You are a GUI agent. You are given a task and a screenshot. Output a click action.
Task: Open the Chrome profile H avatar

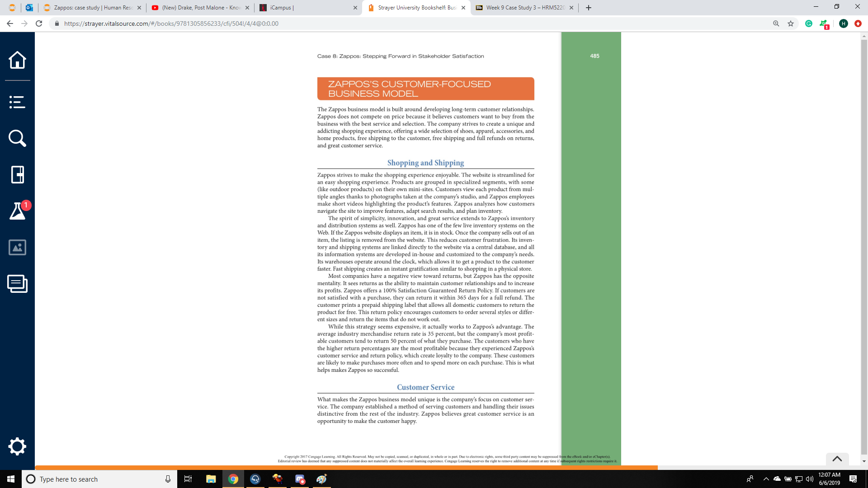point(844,23)
